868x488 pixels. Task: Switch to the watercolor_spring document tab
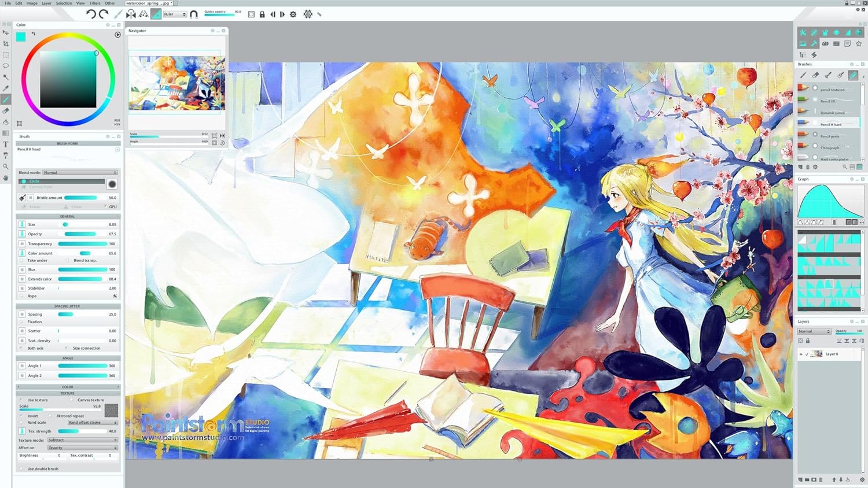[x=149, y=2]
